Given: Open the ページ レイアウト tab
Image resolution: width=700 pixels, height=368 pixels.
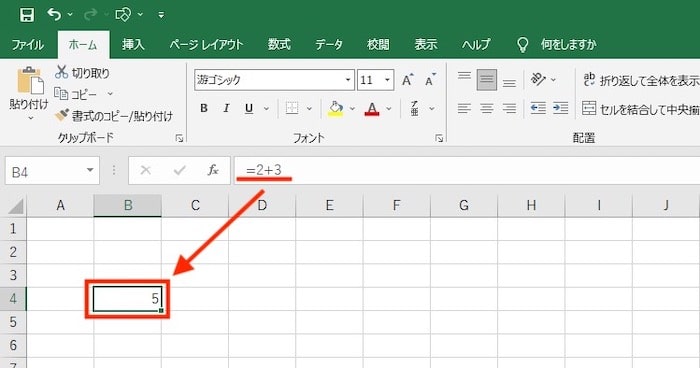Looking at the screenshot, I should pyautogui.click(x=206, y=45).
